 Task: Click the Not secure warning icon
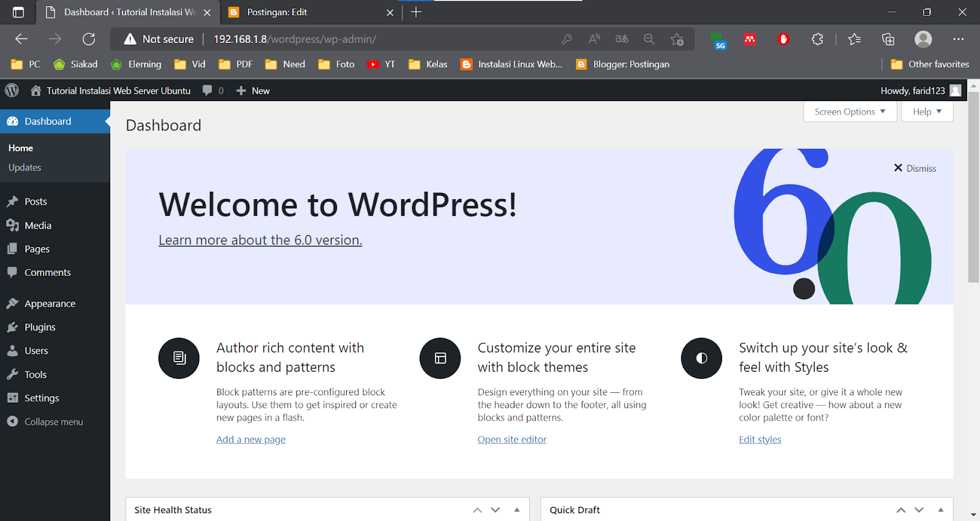coord(130,39)
